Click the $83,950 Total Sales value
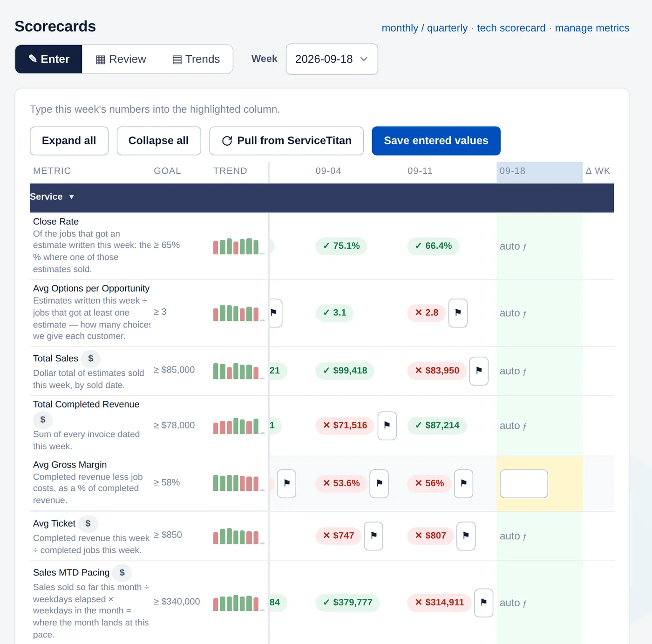 pyautogui.click(x=437, y=371)
